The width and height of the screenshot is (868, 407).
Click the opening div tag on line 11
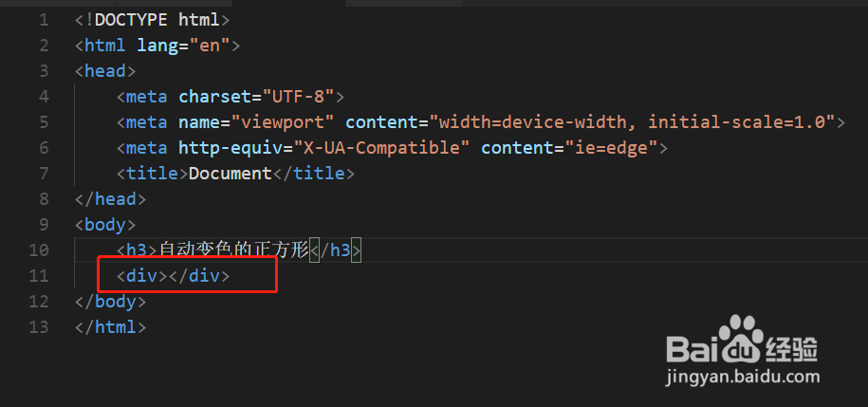(141, 276)
